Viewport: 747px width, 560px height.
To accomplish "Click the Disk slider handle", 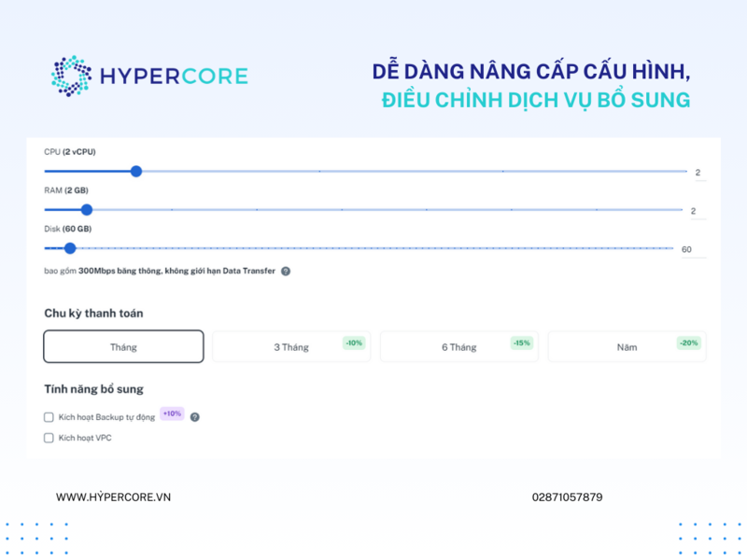I will click(70, 248).
